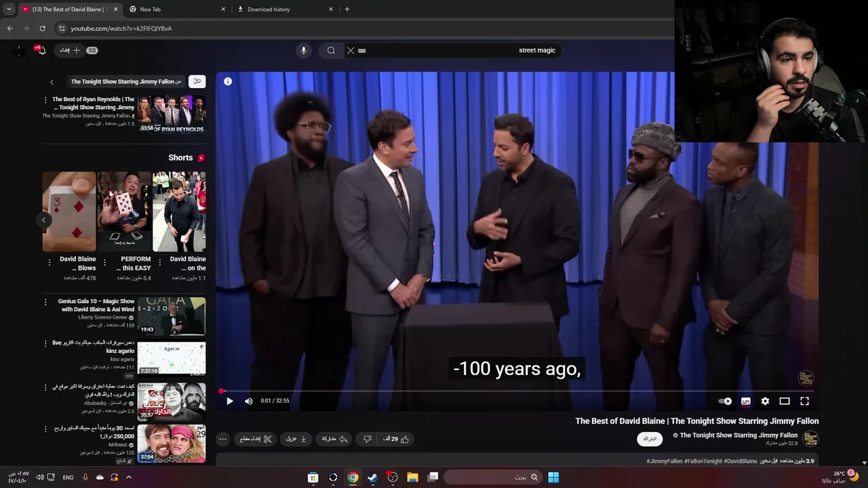Viewport: 868px width, 488px height.
Task: Toggle subtitles with the captions icon
Action: pos(746,401)
